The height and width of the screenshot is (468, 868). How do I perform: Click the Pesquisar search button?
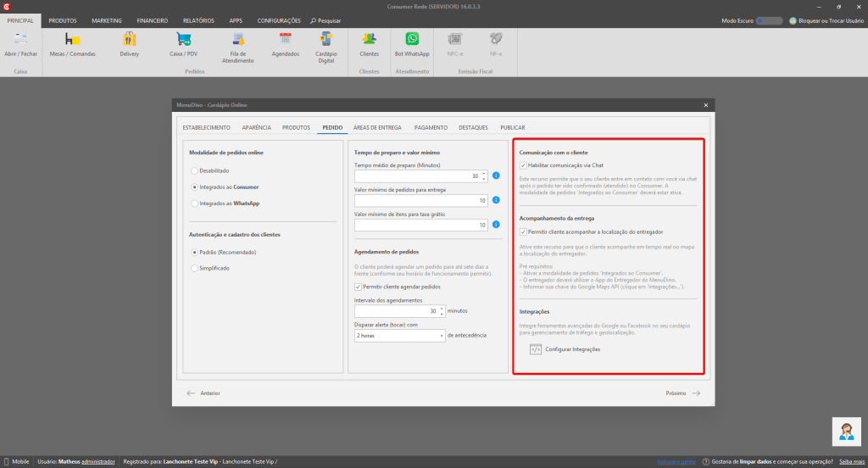325,20
